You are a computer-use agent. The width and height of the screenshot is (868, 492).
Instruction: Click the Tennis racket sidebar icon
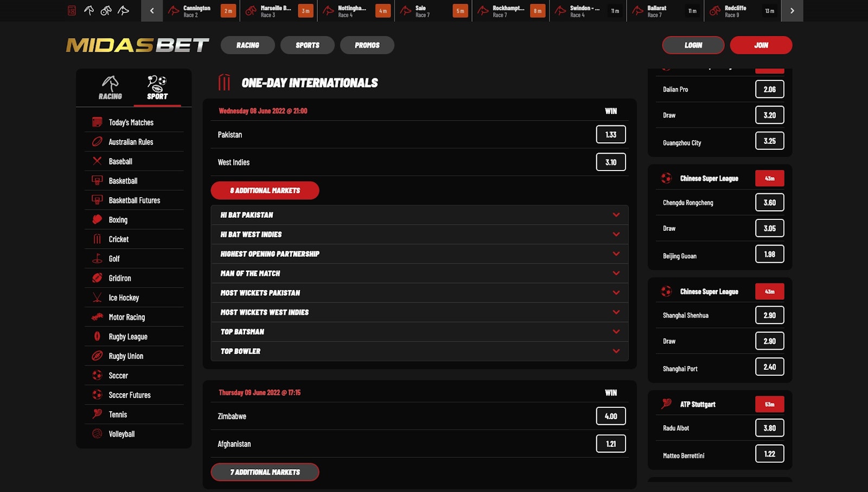click(x=97, y=414)
